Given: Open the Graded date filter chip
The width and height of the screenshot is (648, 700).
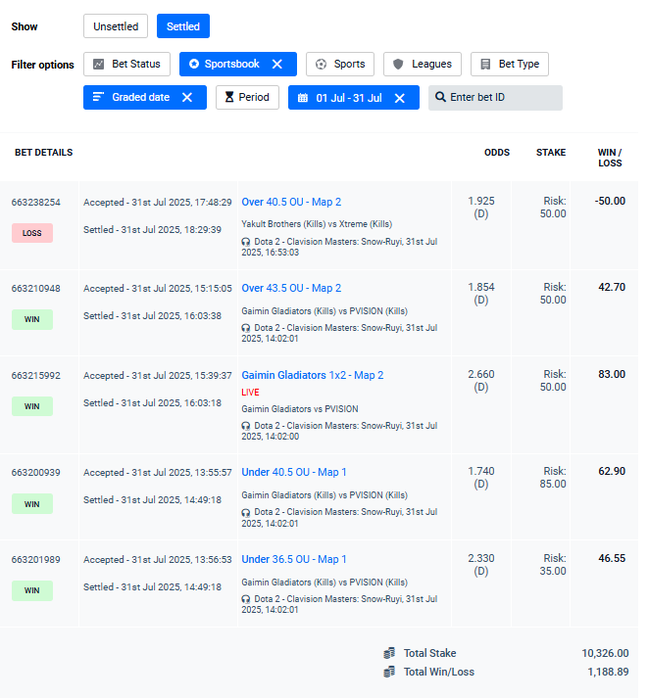Looking at the screenshot, I should coord(133,98).
